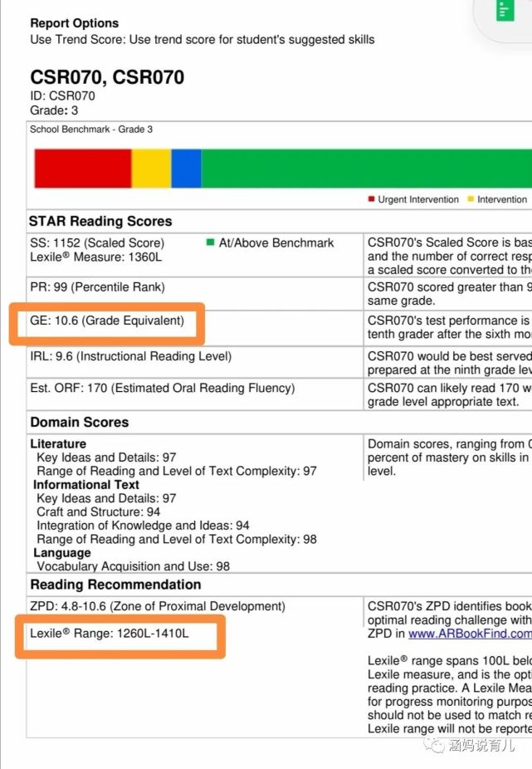This screenshot has width=532, height=769.
Task: Open the www.ARBookFind.com link
Action: click(x=471, y=634)
